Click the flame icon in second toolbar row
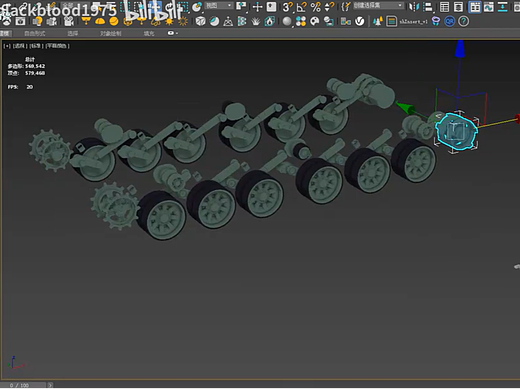The height and width of the screenshot is (390, 520). tap(269, 21)
